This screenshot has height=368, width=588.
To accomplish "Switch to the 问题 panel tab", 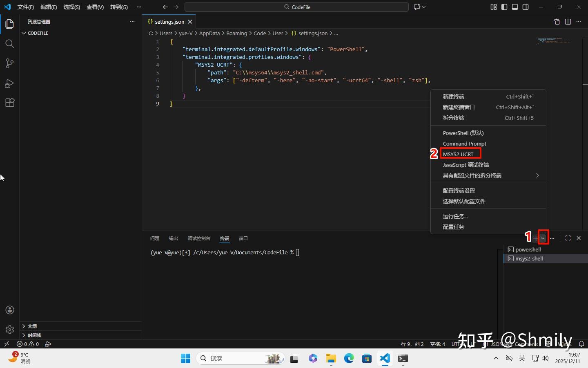I will pyautogui.click(x=155, y=238).
